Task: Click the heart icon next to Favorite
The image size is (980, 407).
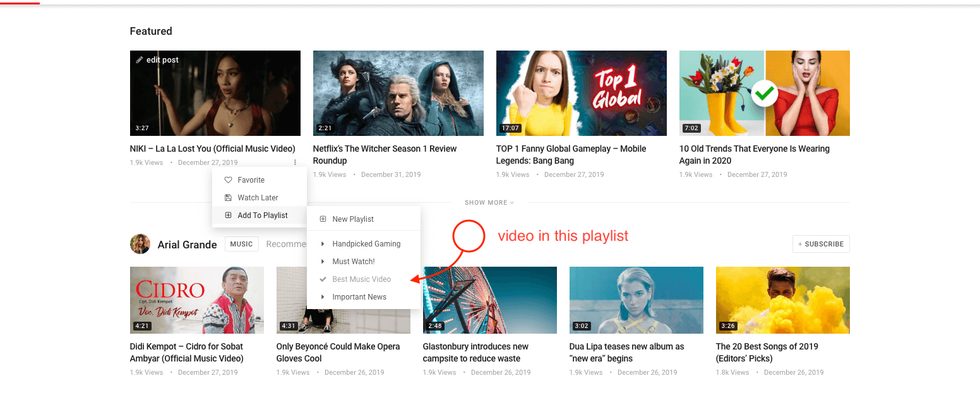Action: (x=229, y=180)
